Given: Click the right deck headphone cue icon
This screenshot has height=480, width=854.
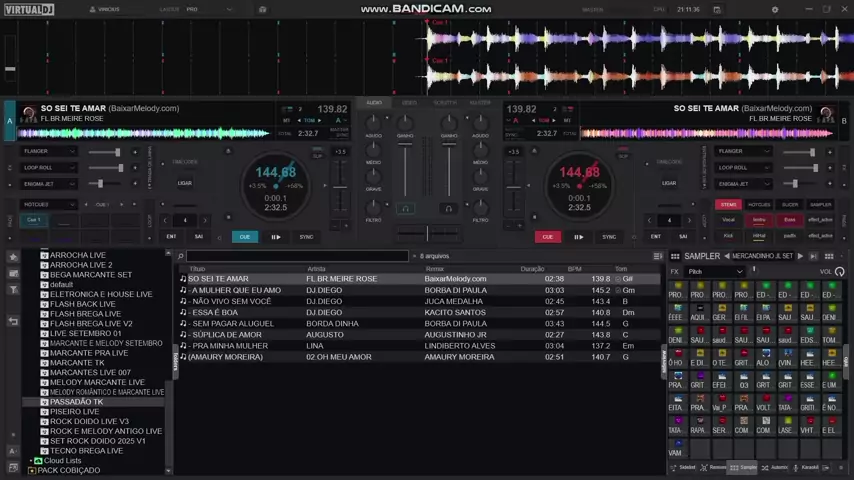Looking at the screenshot, I should [x=449, y=208].
